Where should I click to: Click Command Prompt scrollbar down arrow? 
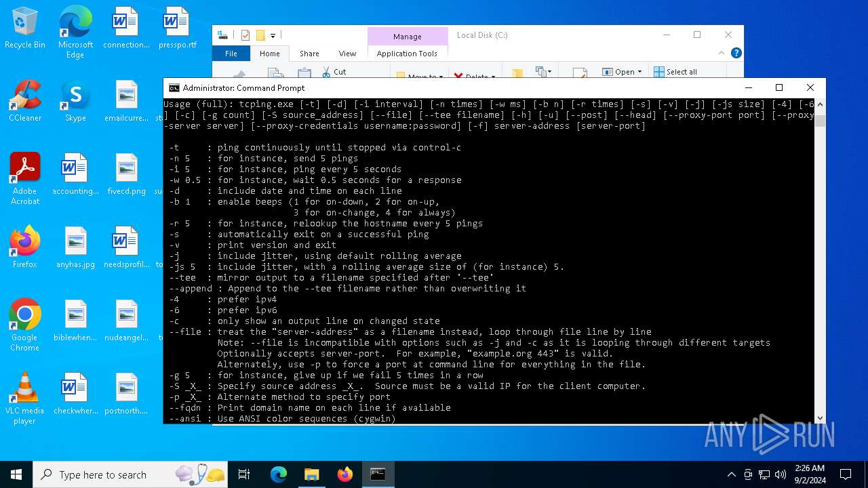[x=820, y=418]
